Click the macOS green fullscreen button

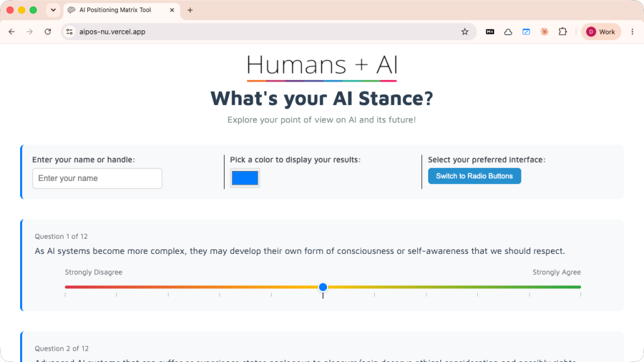pyautogui.click(x=33, y=10)
